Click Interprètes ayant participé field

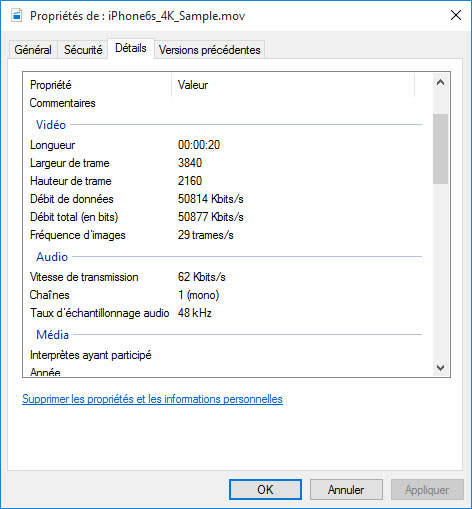227,355
